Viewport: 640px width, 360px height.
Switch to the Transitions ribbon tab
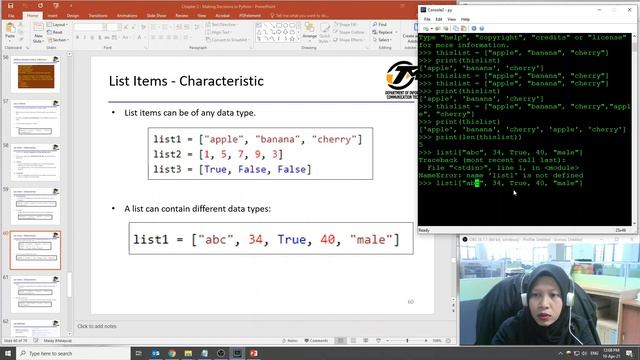(98, 16)
